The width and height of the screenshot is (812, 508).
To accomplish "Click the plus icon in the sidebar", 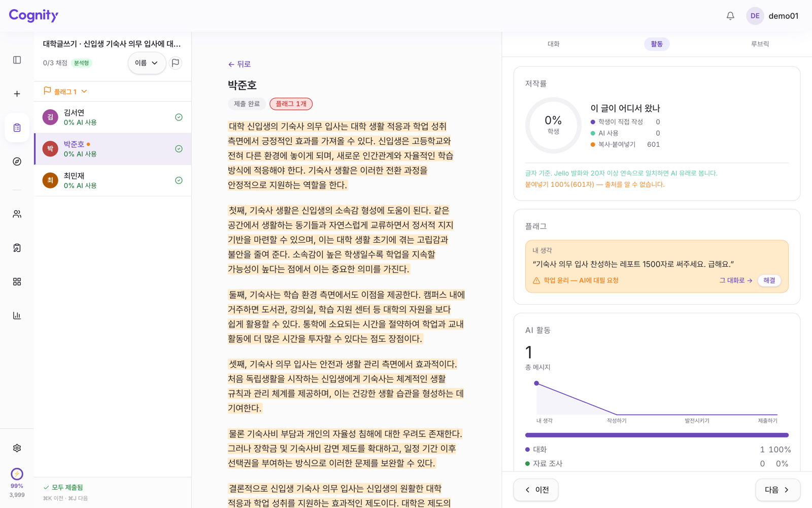I will coord(17,94).
